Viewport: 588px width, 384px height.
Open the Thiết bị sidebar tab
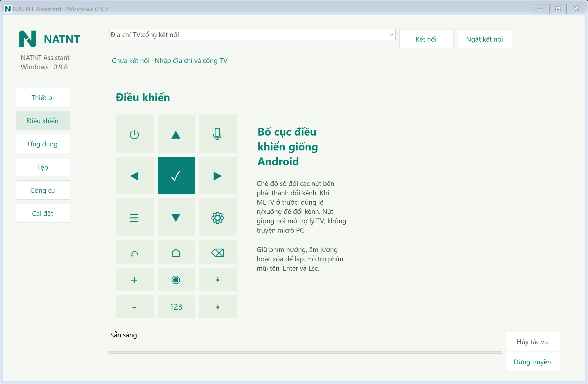(43, 97)
